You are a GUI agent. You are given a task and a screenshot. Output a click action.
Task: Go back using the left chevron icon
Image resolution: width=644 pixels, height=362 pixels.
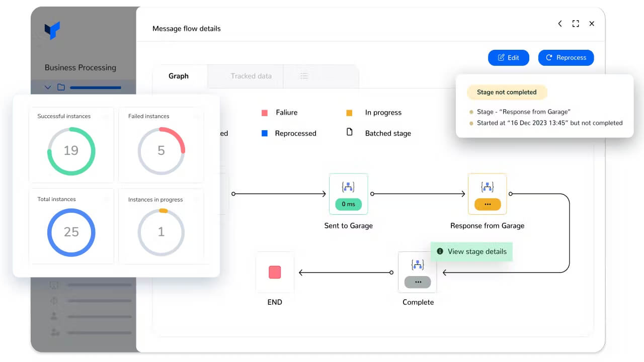pyautogui.click(x=560, y=24)
